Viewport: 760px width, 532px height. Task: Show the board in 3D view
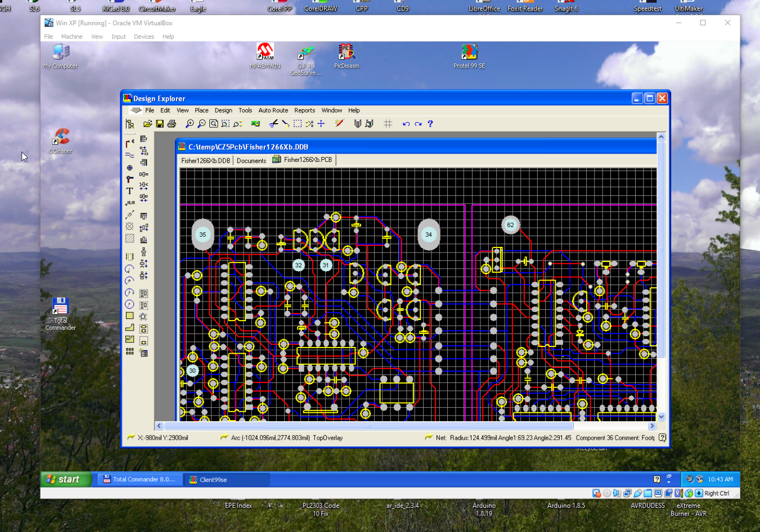point(255,124)
